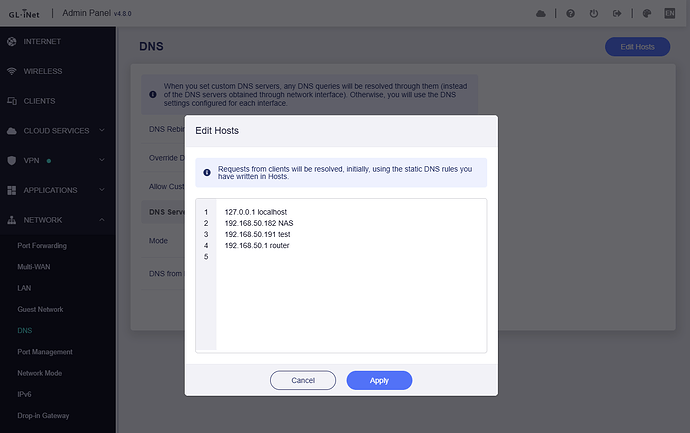Expand the Applications sidebar section
Screen dimensions: 690x433
tap(102, 190)
